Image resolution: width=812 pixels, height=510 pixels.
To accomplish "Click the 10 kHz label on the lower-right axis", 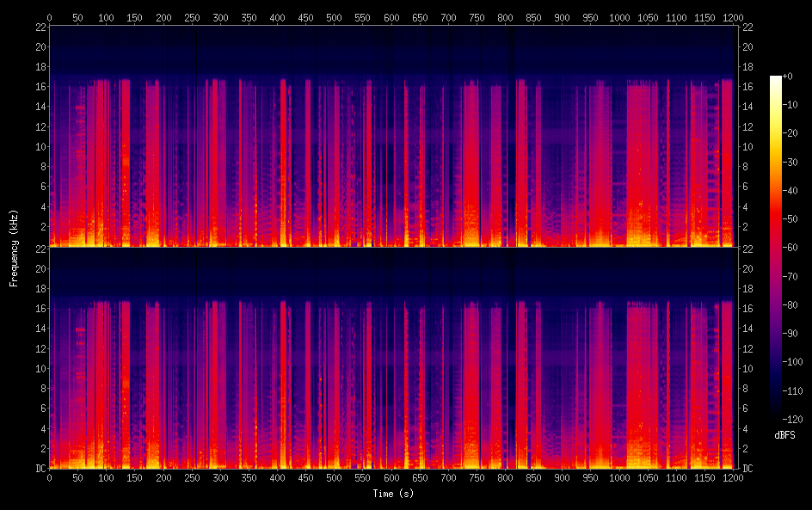I will point(747,368).
